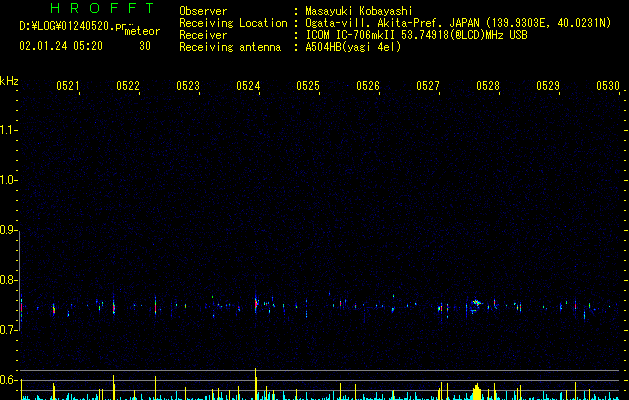Click the 0530 time marker

coord(608,85)
